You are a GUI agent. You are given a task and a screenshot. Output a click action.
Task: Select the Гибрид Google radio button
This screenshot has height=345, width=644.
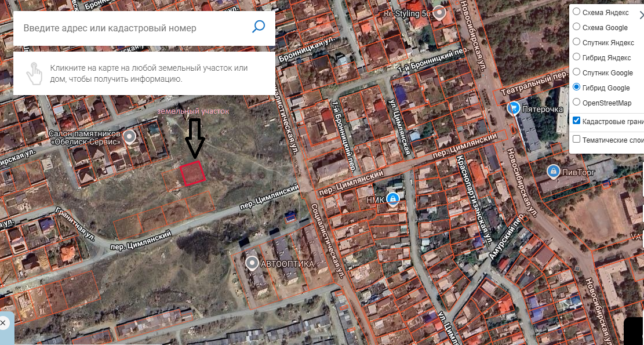tap(576, 87)
